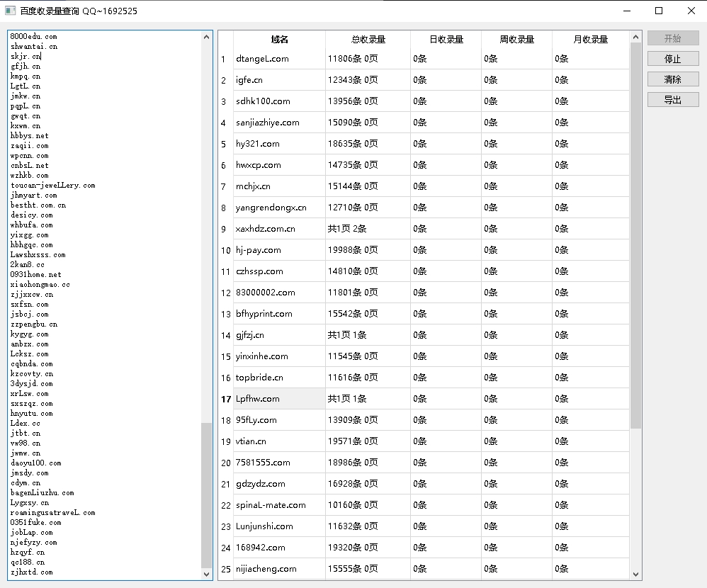Select the czhssp.com cell
The width and height of the screenshot is (707, 588).
(279, 271)
